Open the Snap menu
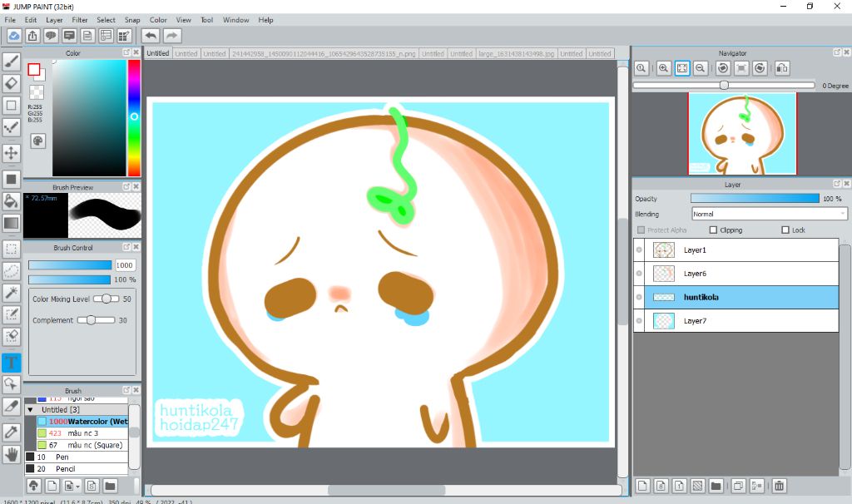This screenshot has width=852, height=504. (132, 20)
